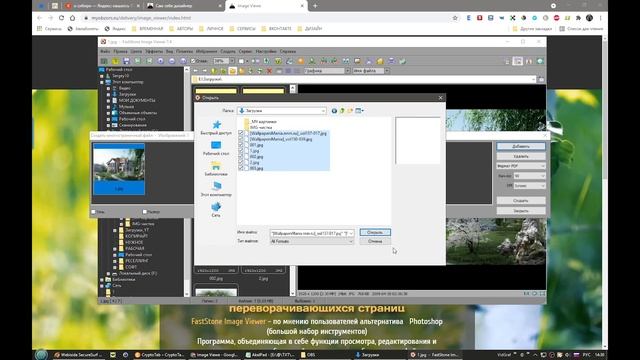
Task: Click the red X delete icon in FastStone navigation bar
Action: point(269,71)
